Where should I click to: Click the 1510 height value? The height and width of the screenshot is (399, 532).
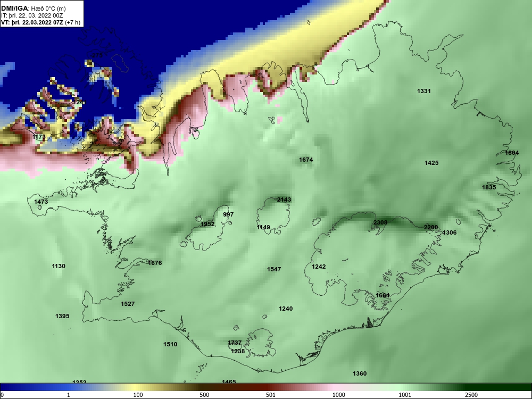[170, 344]
